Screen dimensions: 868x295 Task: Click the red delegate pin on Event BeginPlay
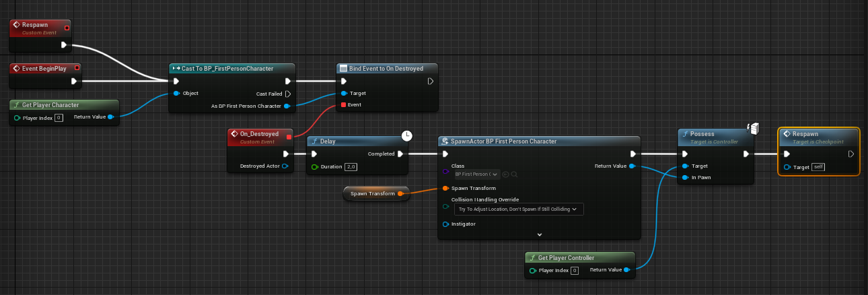click(77, 67)
